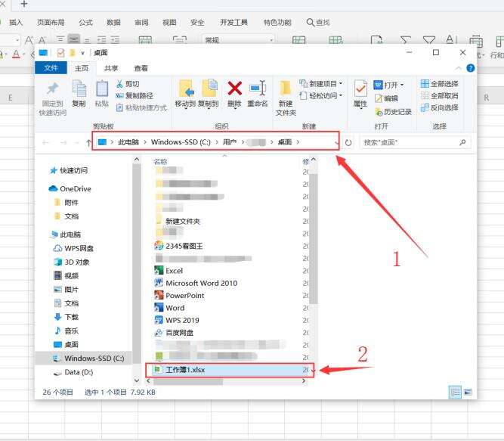Switch to the Share (共享) ribbon tab

tap(111, 68)
